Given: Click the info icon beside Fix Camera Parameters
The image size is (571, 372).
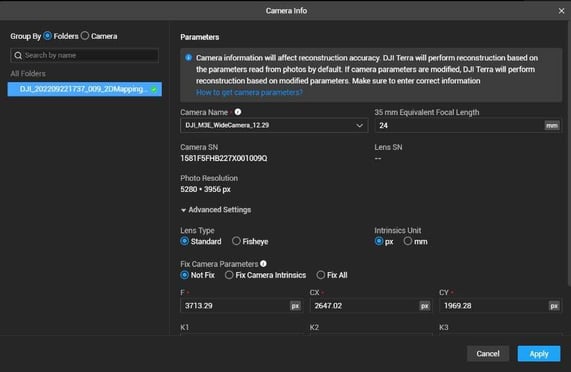Looking at the screenshot, I should 263,264.
